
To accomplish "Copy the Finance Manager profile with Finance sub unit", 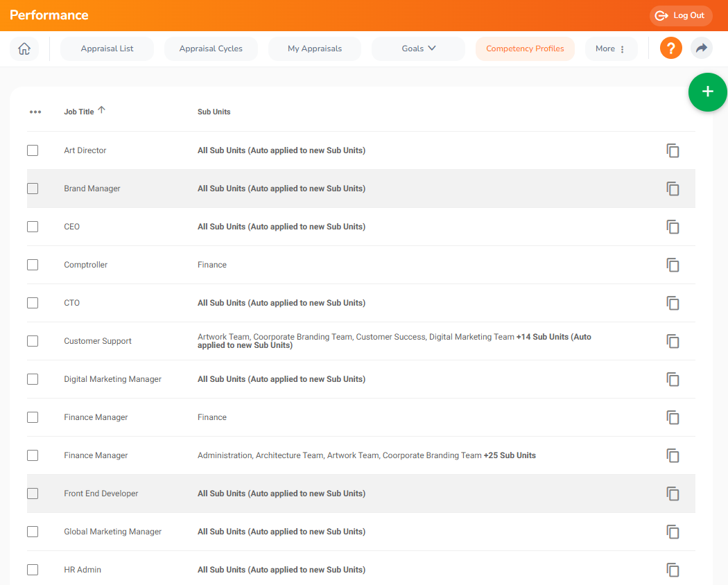I will click(x=673, y=417).
